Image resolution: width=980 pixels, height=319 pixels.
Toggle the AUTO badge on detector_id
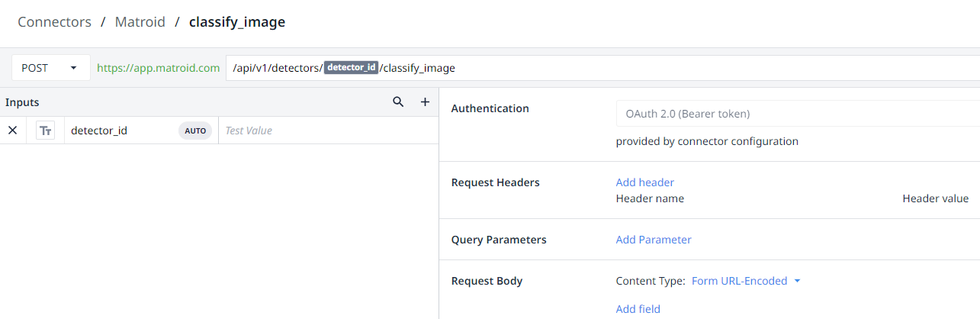(195, 130)
